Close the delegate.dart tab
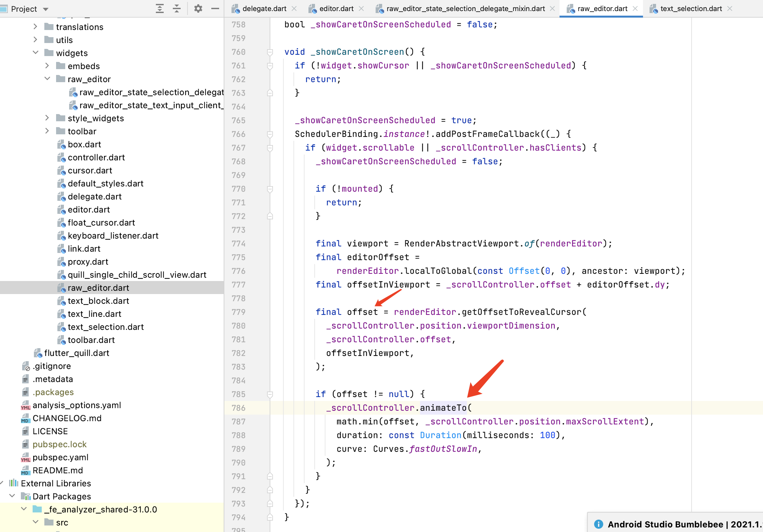Image resolution: width=763 pixels, height=532 pixels. [x=294, y=9]
